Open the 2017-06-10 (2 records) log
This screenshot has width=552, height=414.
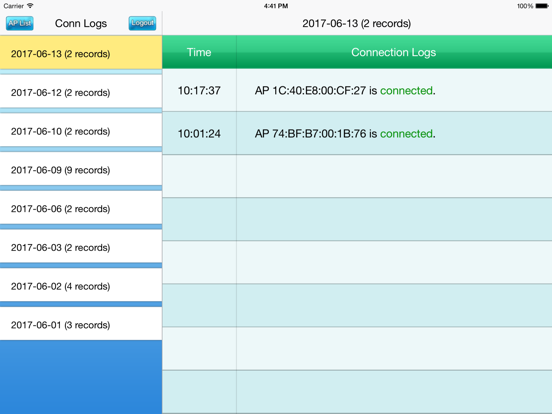click(x=81, y=131)
